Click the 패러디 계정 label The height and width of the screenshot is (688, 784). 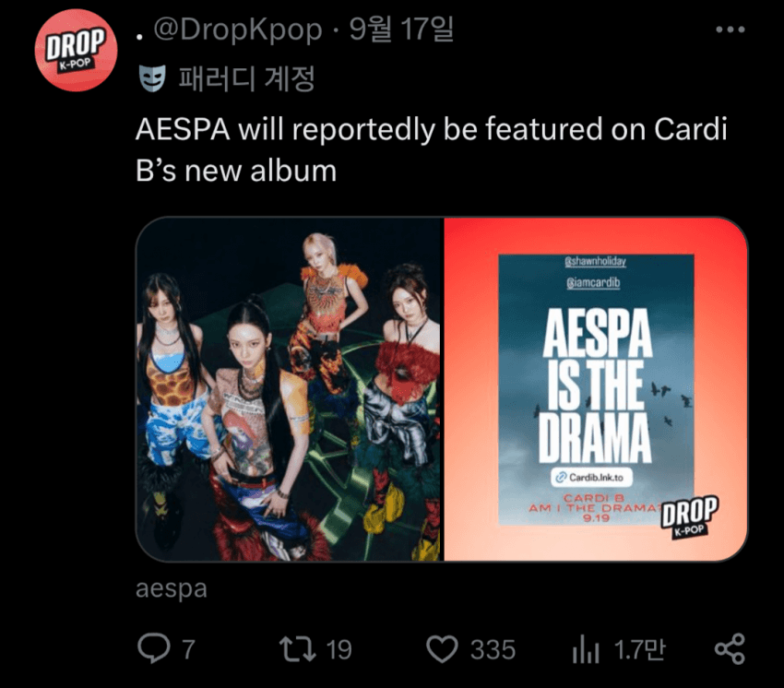pyautogui.click(x=247, y=78)
